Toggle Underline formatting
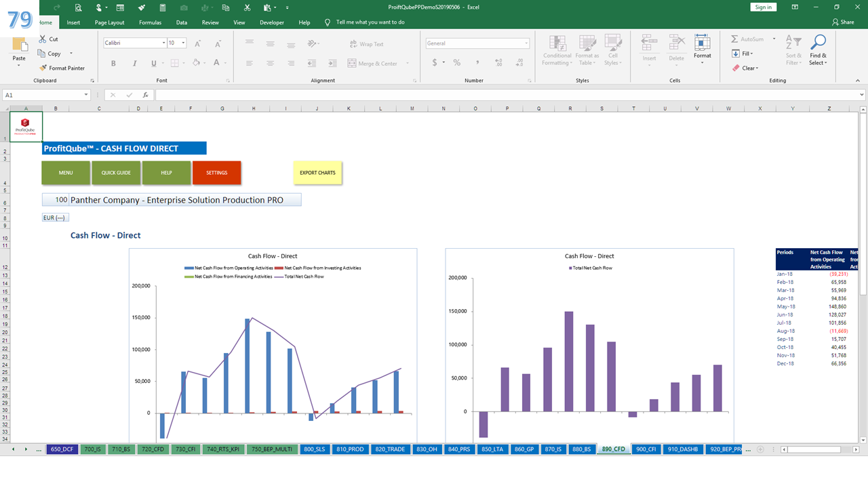 pyautogui.click(x=154, y=63)
